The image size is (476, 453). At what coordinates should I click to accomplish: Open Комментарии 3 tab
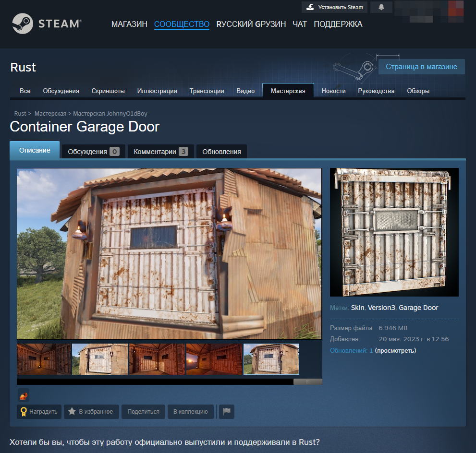[x=160, y=151]
